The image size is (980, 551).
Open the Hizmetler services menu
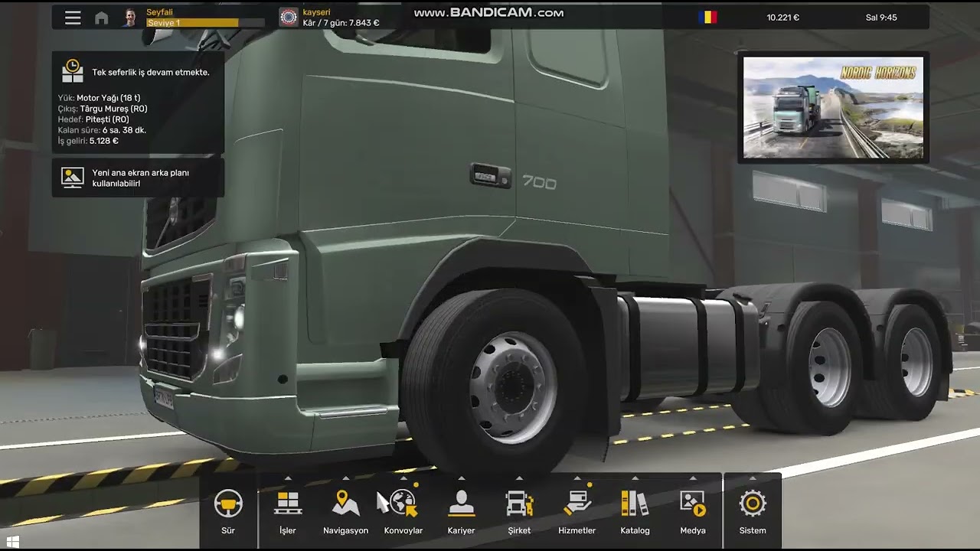pos(577,512)
